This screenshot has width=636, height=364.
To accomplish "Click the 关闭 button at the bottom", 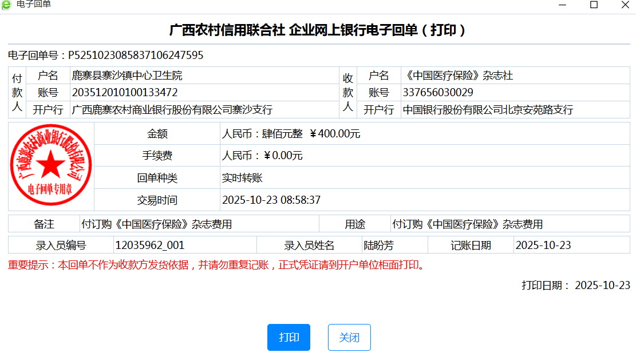I will point(349,337).
